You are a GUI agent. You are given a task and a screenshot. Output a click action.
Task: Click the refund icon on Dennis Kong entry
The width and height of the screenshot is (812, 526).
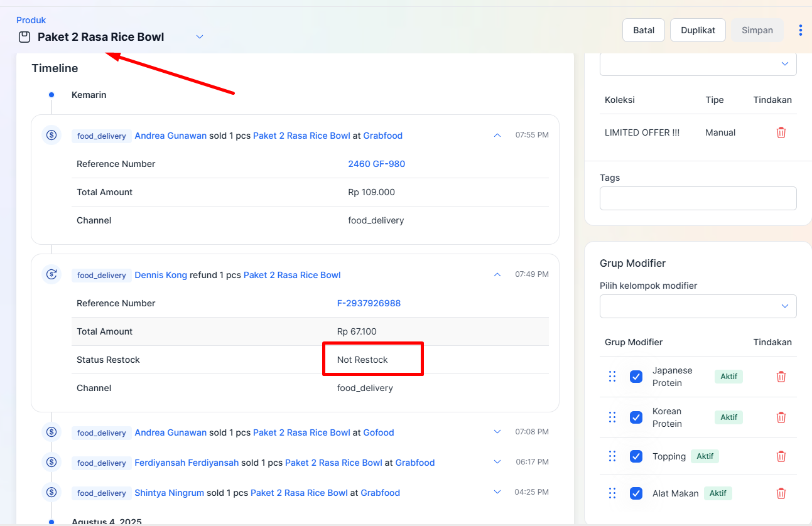(x=51, y=274)
